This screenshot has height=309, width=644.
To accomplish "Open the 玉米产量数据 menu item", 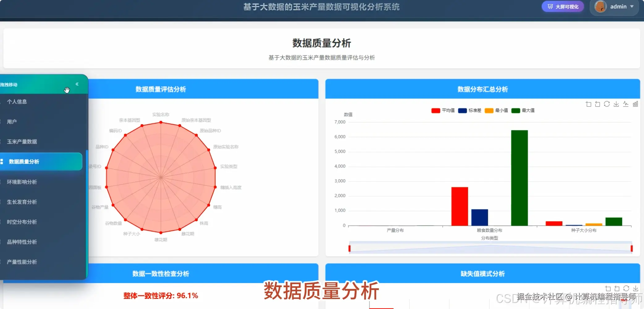I will click(x=22, y=141).
